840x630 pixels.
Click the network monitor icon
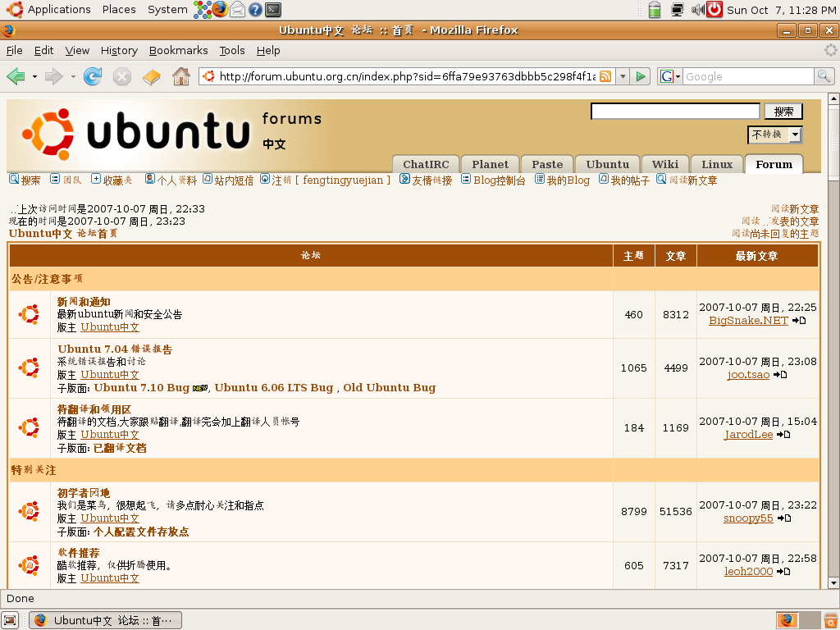tap(677, 10)
